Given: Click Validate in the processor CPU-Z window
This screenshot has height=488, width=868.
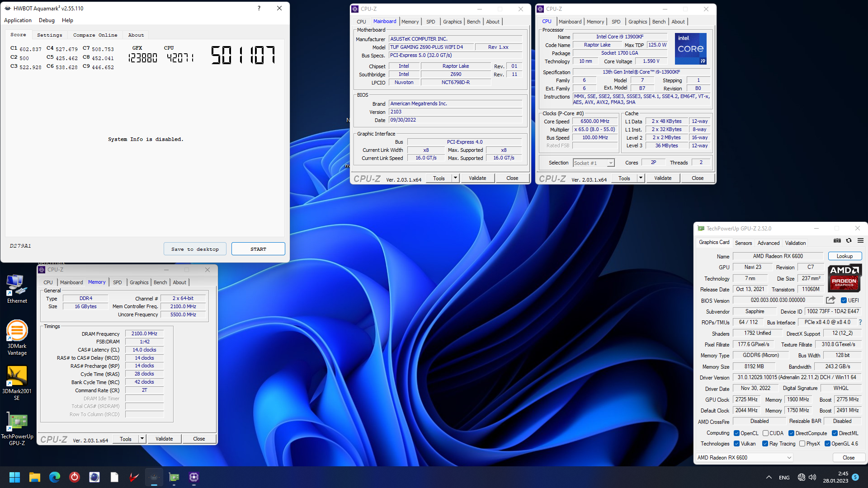Looking at the screenshot, I should [x=663, y=178].
